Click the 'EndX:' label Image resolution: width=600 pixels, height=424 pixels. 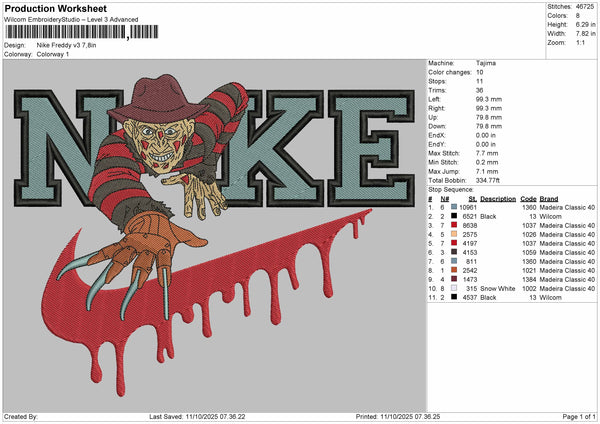[x=437, y=135]
